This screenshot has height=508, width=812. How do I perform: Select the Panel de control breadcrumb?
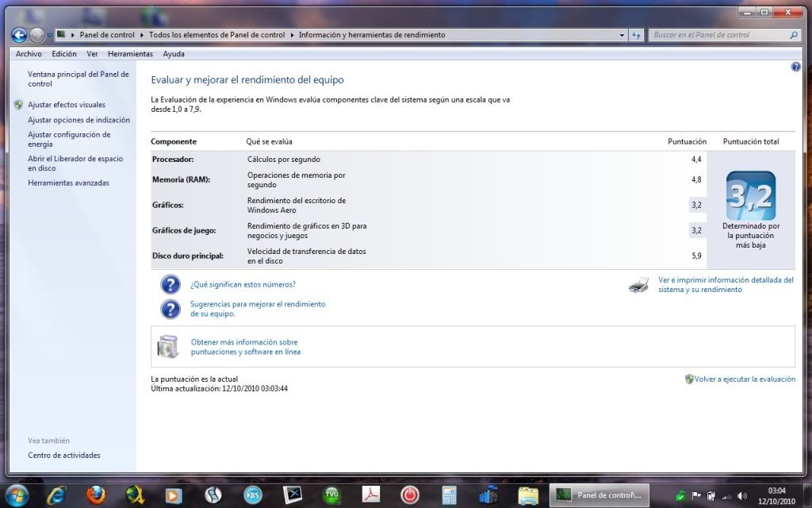point(107,35)
